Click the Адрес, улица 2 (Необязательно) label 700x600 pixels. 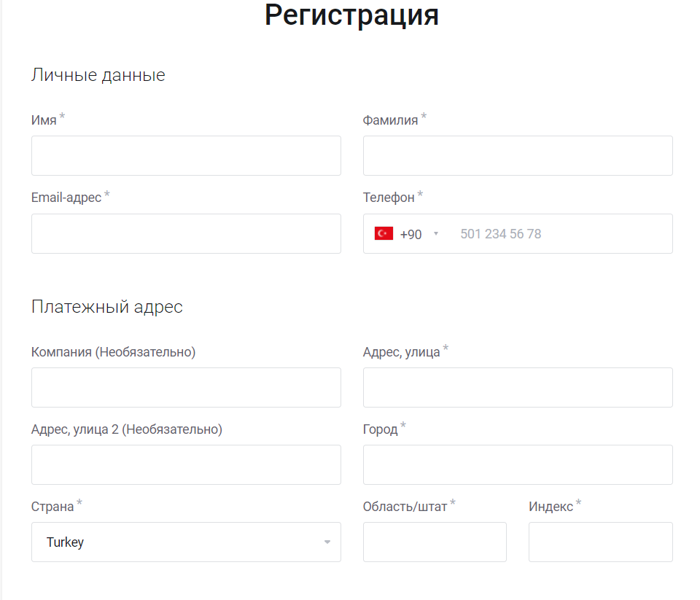point(127,429)
